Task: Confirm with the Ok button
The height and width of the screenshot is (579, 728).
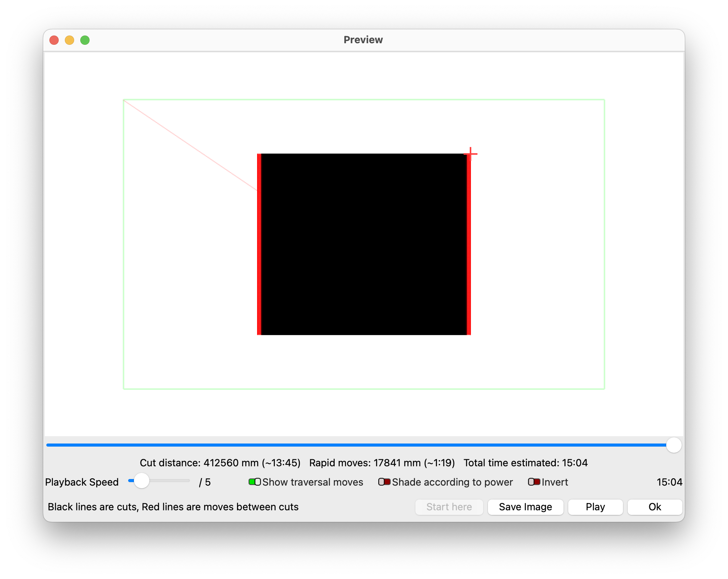Action: tap(654, 507)
